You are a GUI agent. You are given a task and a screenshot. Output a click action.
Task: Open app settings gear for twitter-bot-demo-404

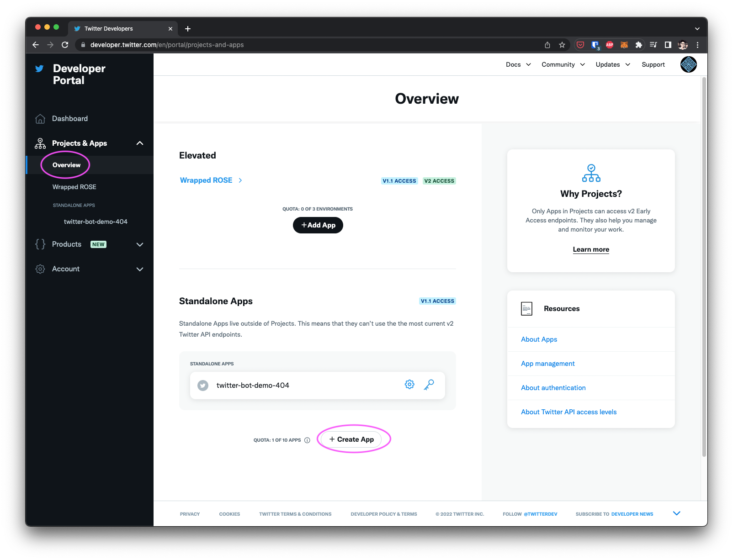click(409, 384)
